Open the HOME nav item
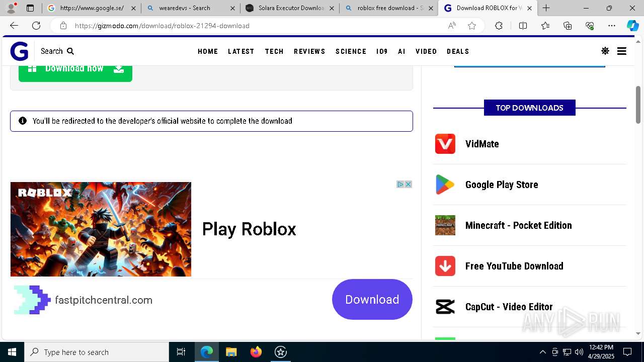The height and width of the screenshot is (362, 644). pyautogui.click(x=208, y=51)
